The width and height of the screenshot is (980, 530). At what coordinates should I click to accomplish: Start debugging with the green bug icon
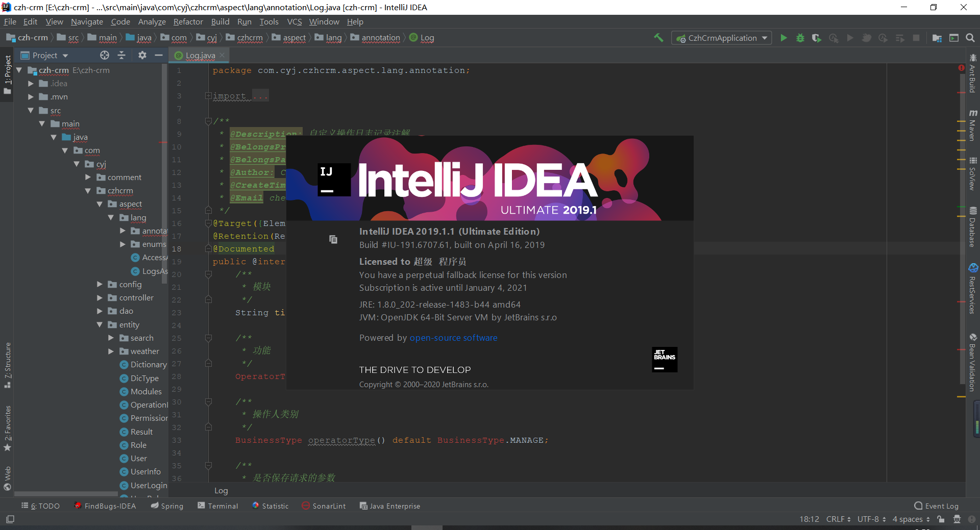click(800, 38)
